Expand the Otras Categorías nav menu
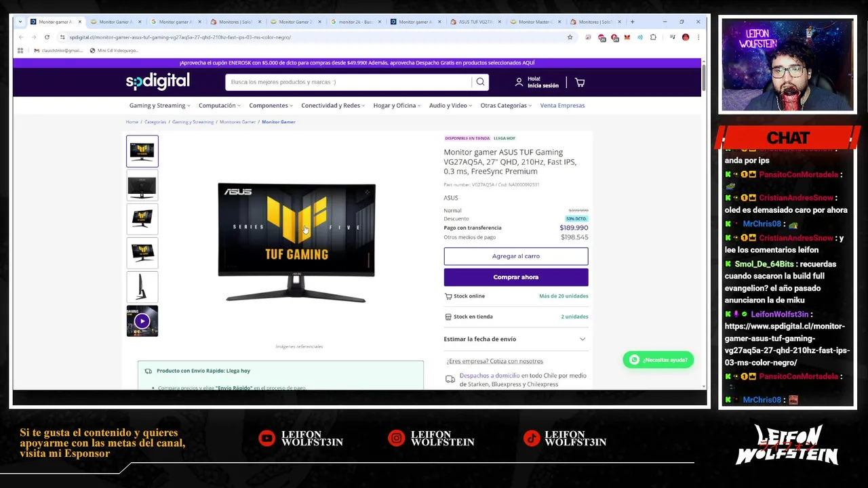The width and height of the screenshot is (868, 488). [x=506, y=106]
